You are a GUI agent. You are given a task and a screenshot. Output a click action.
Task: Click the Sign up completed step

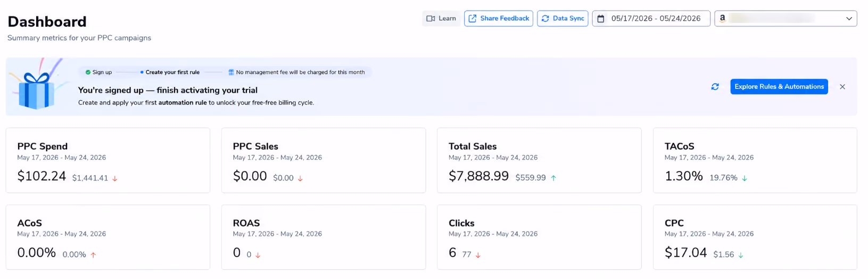(98, 72)
